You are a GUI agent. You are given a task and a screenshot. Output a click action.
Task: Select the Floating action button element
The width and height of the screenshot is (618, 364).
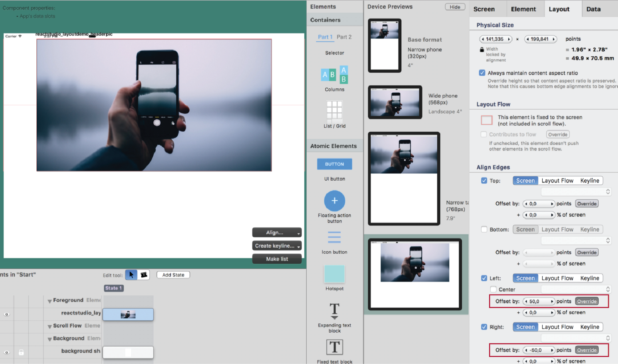pyautogui.click(x=334, y=201)
